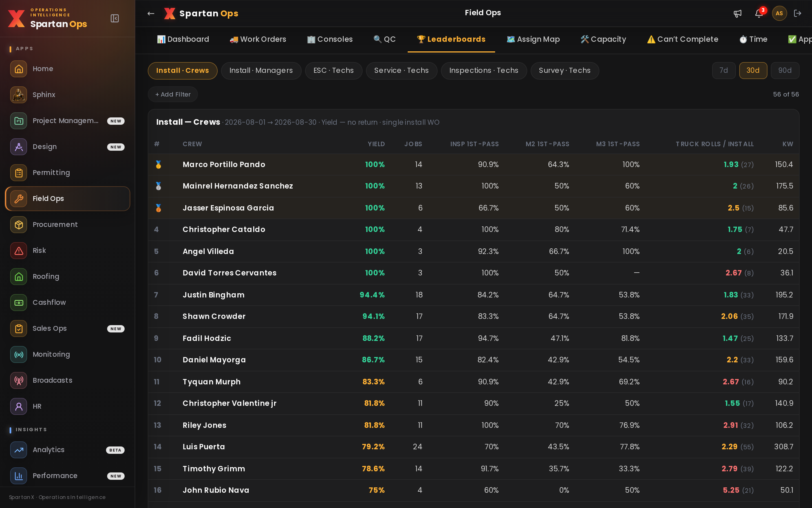The width and height of the screenshot is (812, 508).
Task: Open Sphinx app icon
Action: coord(19,95)
